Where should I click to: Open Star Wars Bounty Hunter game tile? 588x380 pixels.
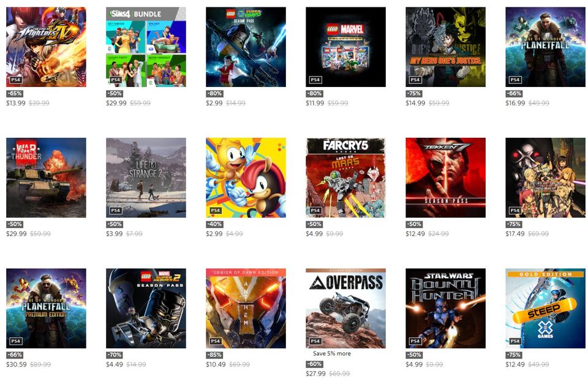[x=445, y=308]
